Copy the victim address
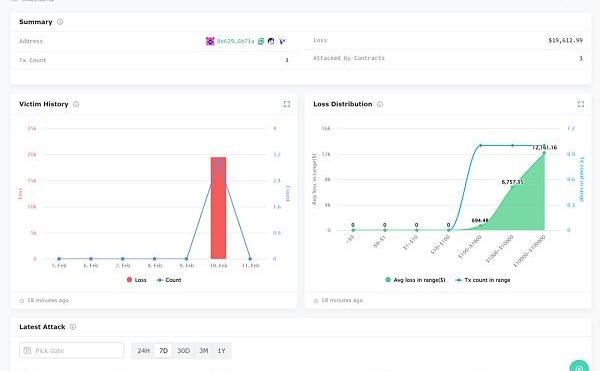The height and width of the screenshot is (371, 600). point(261,41)
